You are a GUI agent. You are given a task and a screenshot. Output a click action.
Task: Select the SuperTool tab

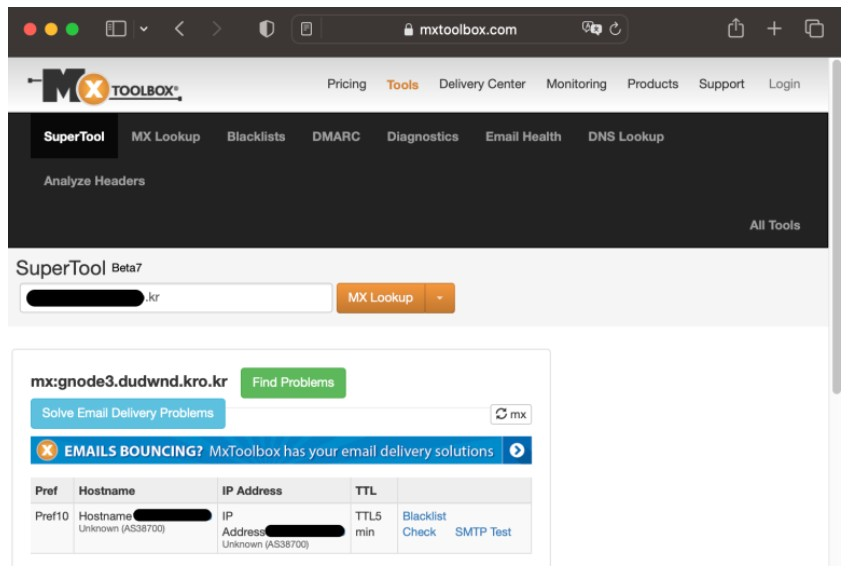74,136
